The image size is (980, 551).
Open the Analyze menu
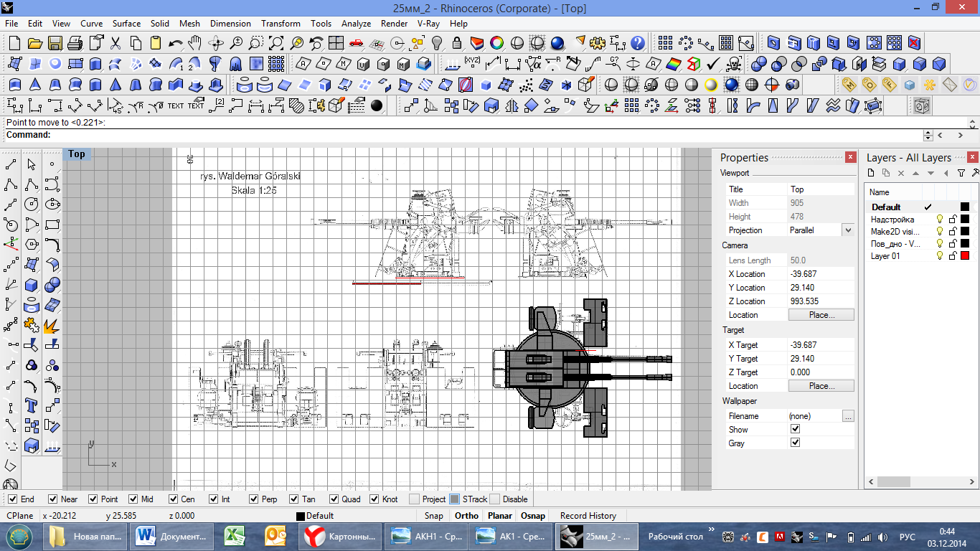click(356, 24)
